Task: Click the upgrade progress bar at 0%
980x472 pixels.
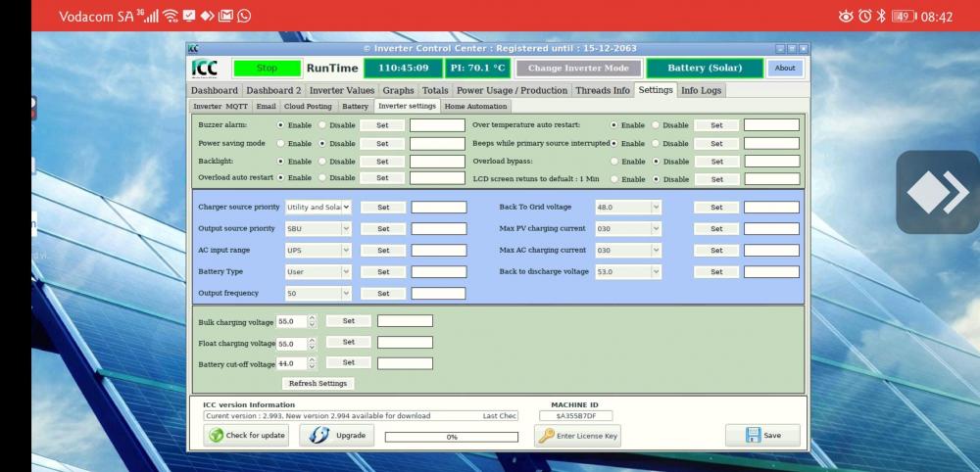Action: pos(452,437)
